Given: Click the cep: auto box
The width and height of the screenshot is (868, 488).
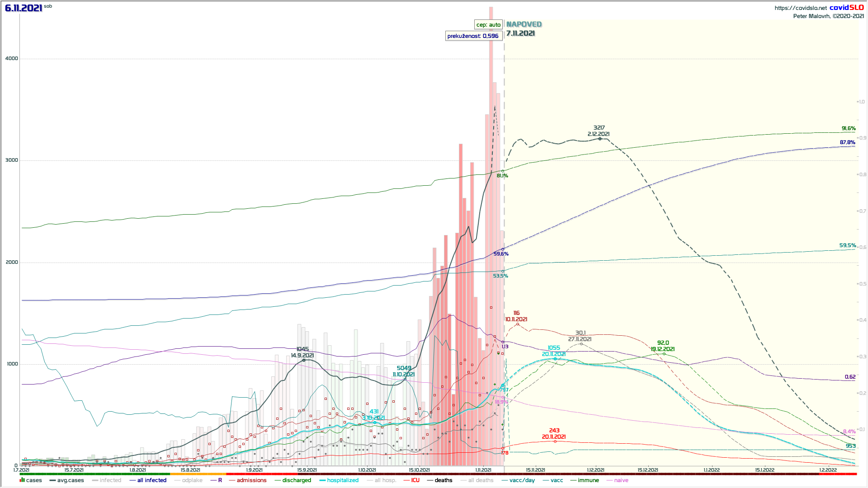Looking at the screenshot, I should (x=488, y=25).
